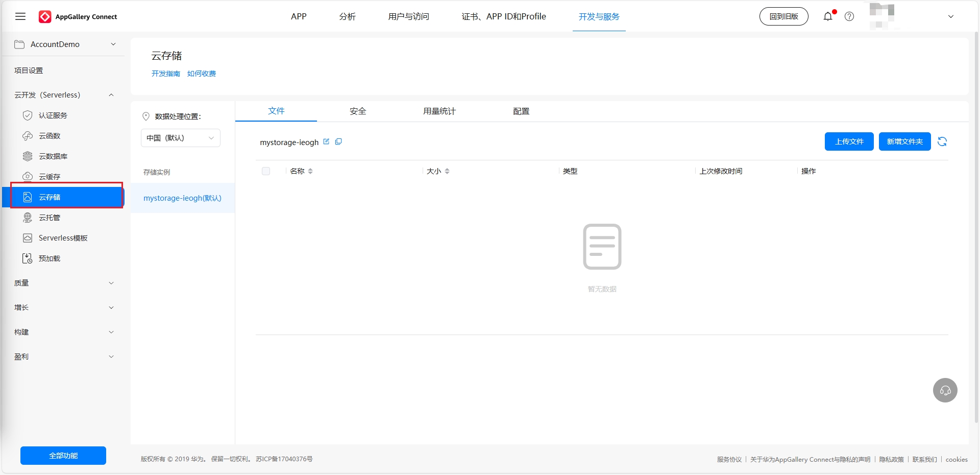This screenshot has width=980, height=475.
Task: Open the 云函数 service icon
Action: [28, 136]
